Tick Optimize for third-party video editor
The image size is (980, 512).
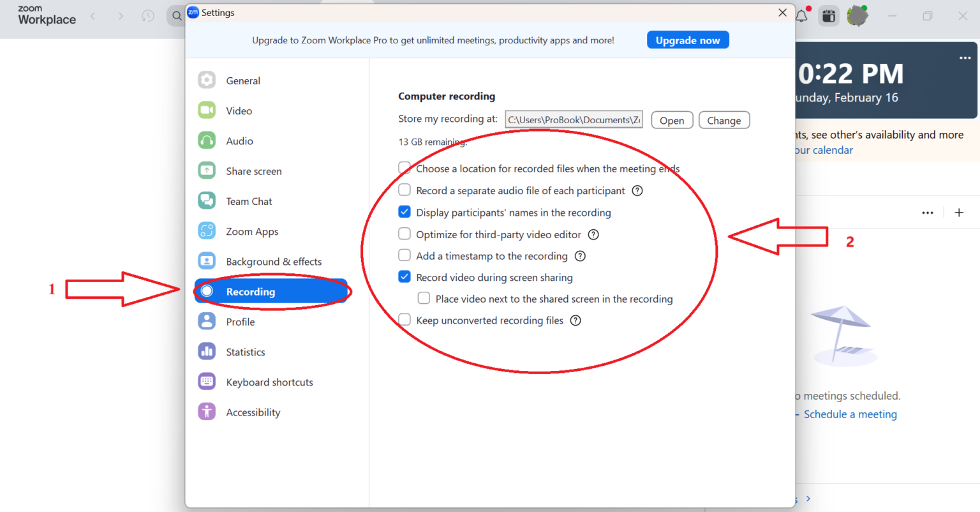pos(405,234)
